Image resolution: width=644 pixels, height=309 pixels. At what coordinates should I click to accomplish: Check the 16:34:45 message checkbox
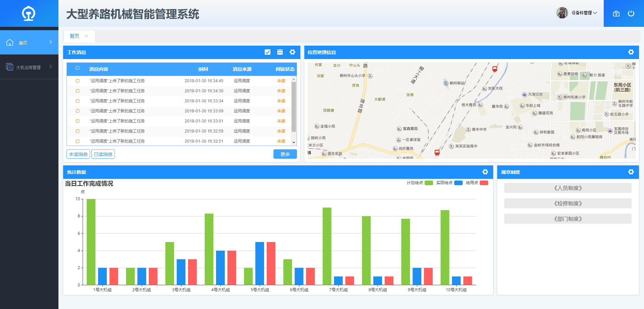[x=78, y=81]
